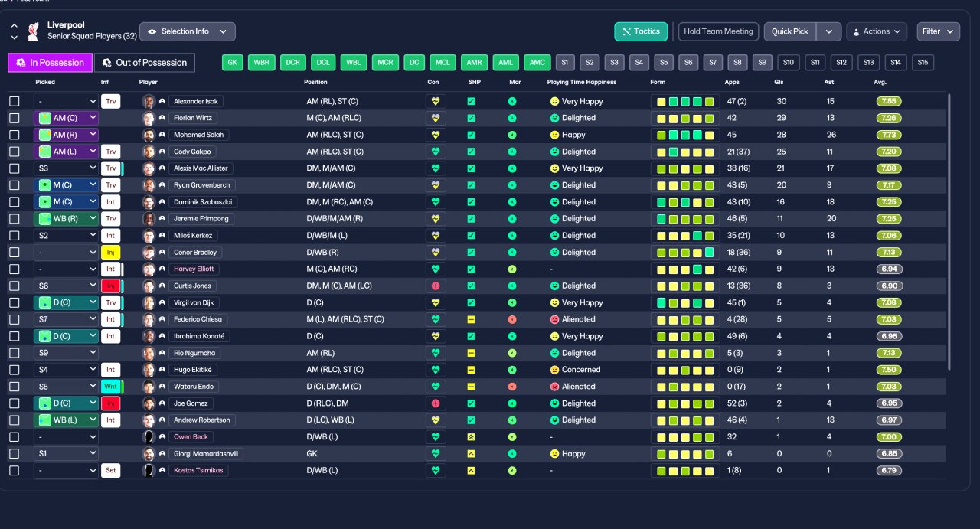The height and width of the screenshot is (529, 980).
Task: Tick the checkbox for Mohamed Salah
Action: 14,135
